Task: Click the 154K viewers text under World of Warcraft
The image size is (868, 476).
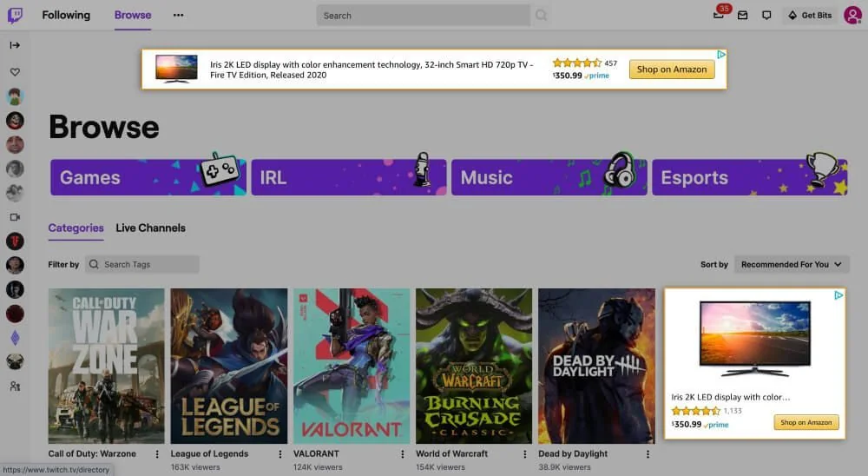Action: [x=441, y=467]
